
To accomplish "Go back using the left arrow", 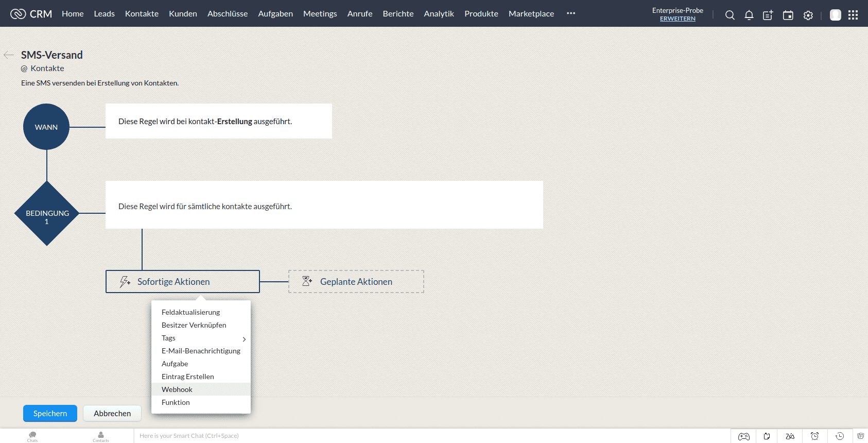I will coord(9,55).
